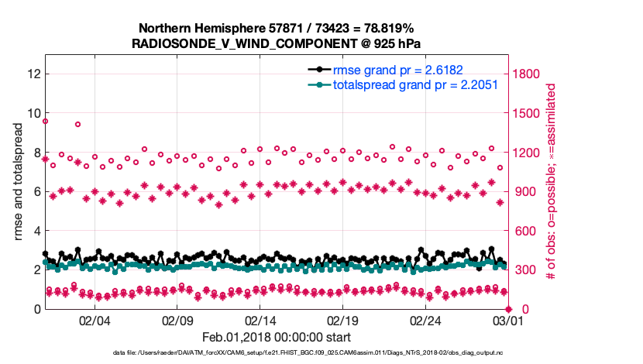Click the 02/14 x-axis tick label

(x=260, y=320)
